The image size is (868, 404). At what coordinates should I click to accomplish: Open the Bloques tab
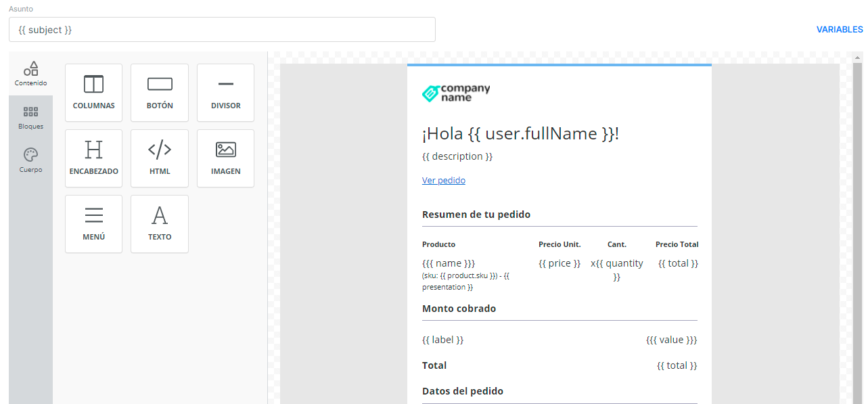tap(30, 117)
